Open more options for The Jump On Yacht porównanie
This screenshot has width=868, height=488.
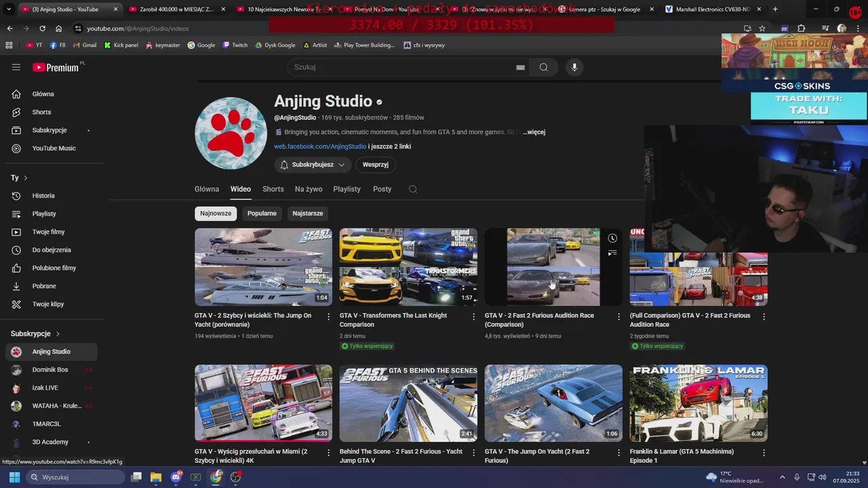tap(329, 317)
